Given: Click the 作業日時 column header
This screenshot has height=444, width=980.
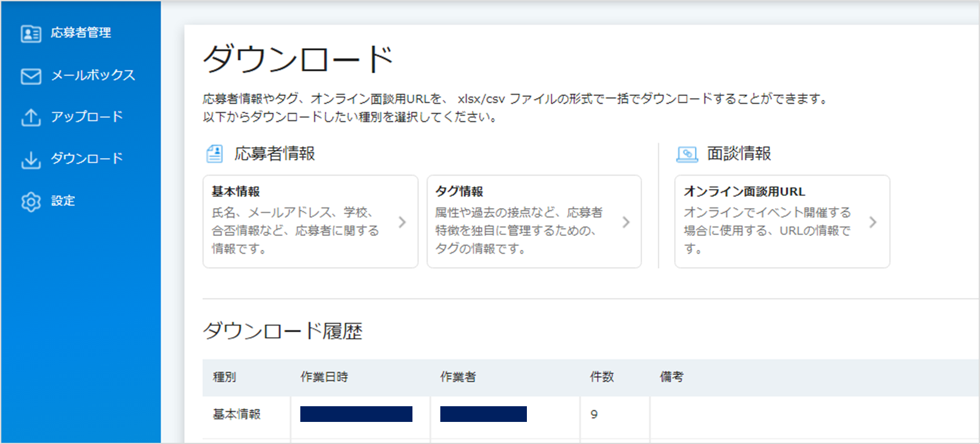Looking at the screenshot, I should [x=324, y=377].
